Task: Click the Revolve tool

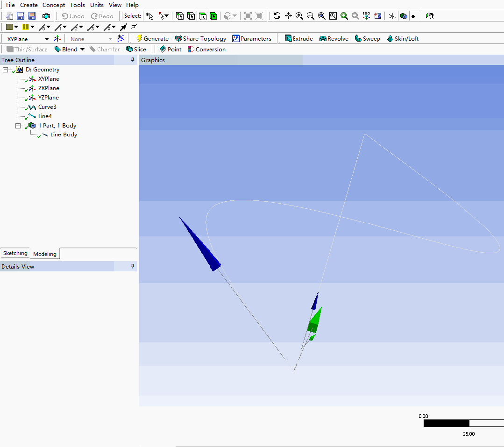Action: click(334, 39)
